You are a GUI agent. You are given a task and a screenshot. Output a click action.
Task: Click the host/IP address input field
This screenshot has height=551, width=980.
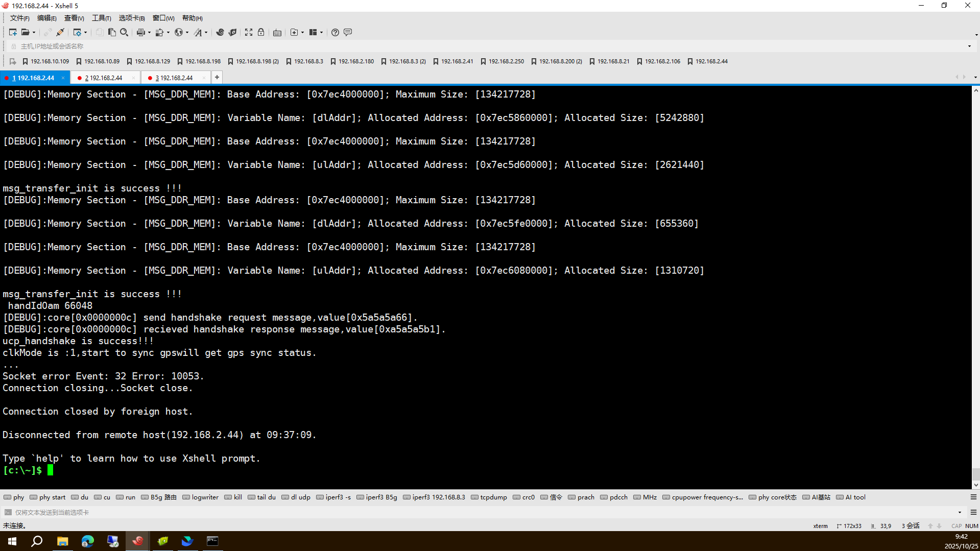(460, 46)
